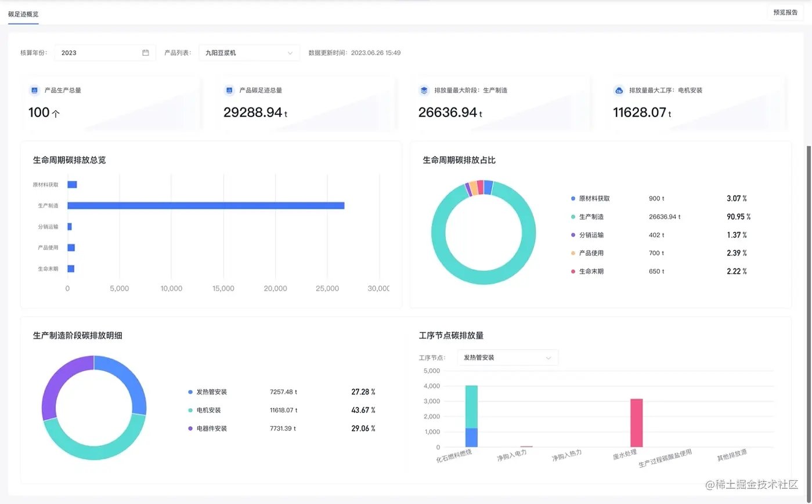
Task: Toggle 生产制造 legend entry
Action: 587,217
